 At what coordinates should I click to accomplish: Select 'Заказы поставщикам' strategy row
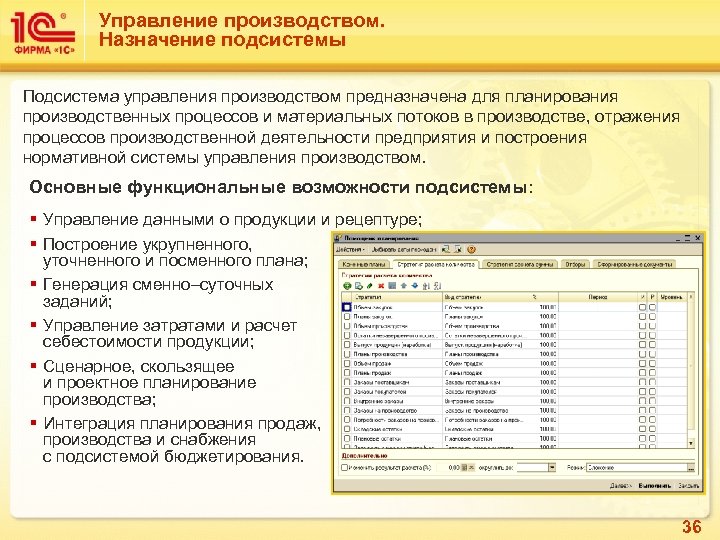[514, 382]
